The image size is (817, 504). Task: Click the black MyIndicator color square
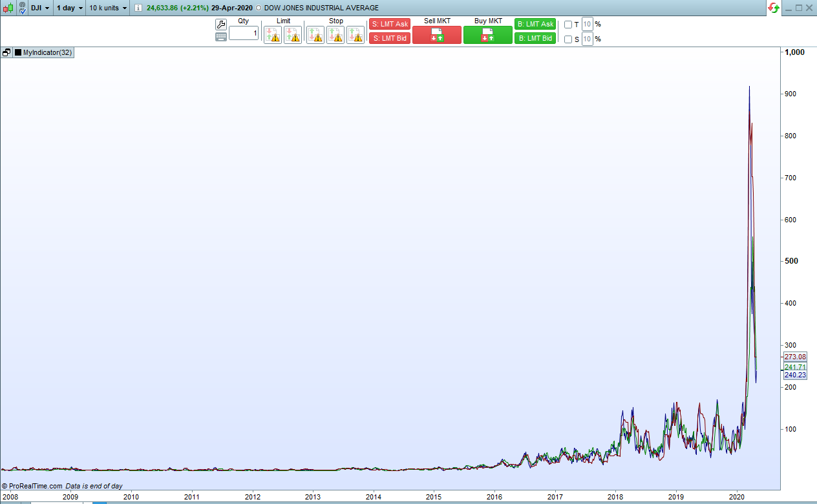pos(18,52)
